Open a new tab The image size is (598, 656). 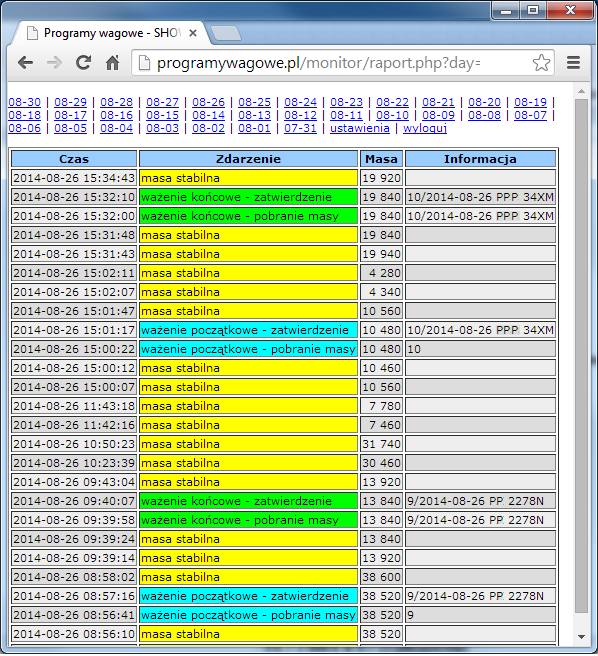click(x=226, y=33)
